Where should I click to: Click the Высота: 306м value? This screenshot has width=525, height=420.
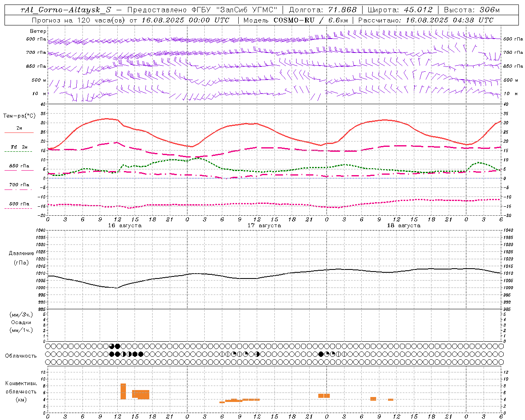[472, 10]
